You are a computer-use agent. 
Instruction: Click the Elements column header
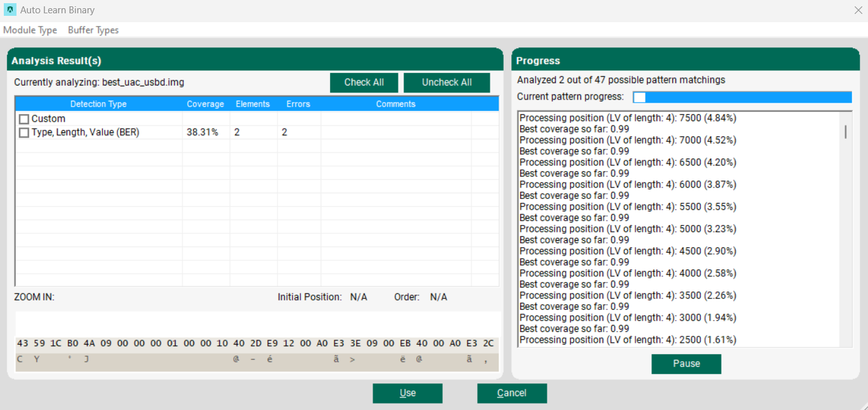[x=253, y=104]
